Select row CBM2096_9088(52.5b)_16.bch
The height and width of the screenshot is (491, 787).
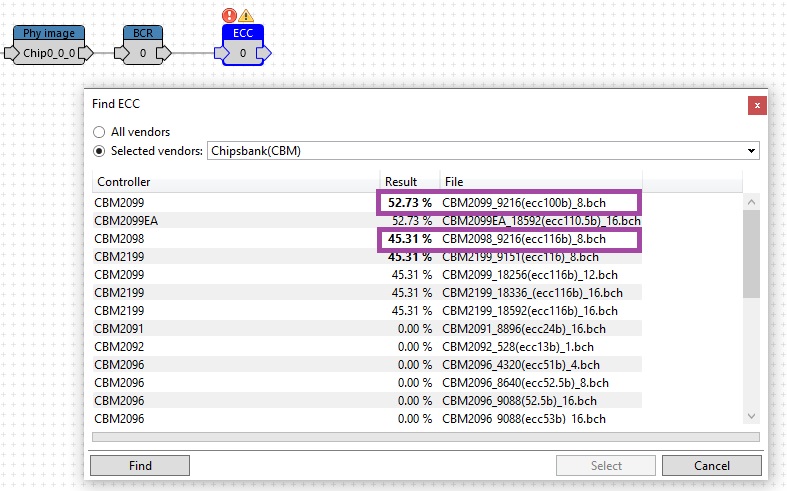367,401
